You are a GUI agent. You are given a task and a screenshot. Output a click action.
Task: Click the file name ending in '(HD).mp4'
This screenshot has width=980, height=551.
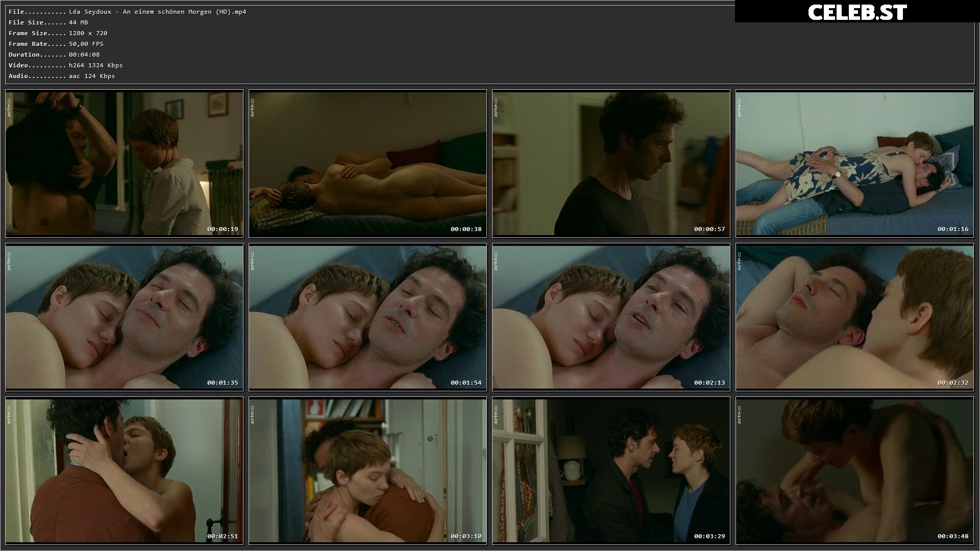click(x=158, y=12)
